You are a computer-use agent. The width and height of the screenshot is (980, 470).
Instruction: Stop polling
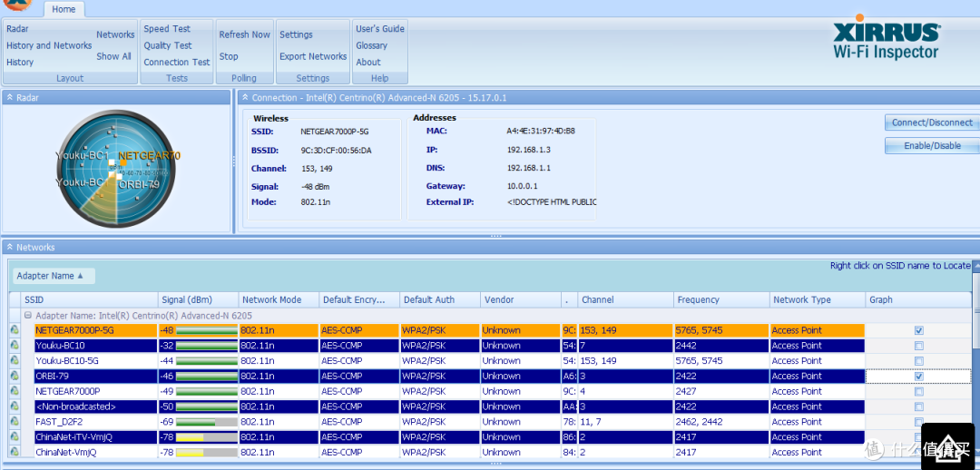pos(229,56)
